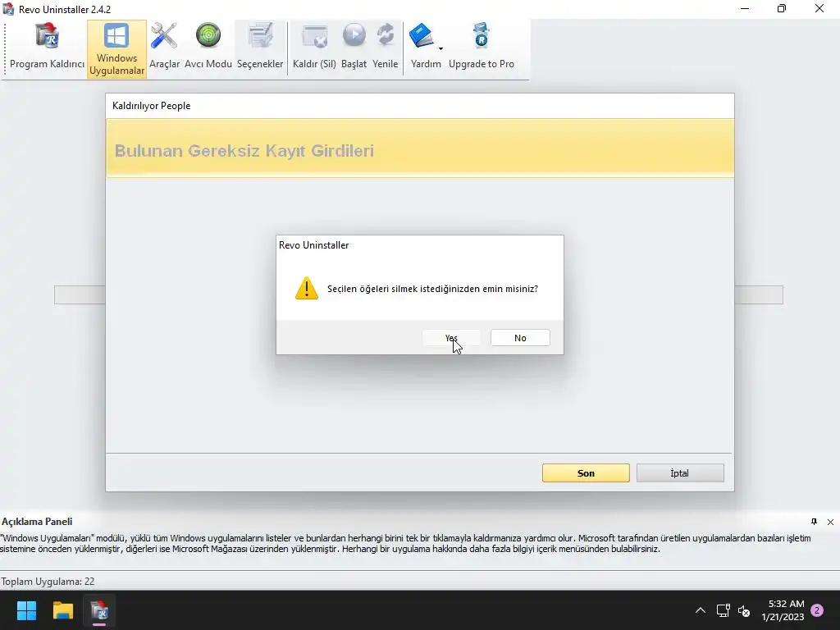Open the Araçlar tools module
Viewport: 840px width, 630px height.
pos(164,48)
